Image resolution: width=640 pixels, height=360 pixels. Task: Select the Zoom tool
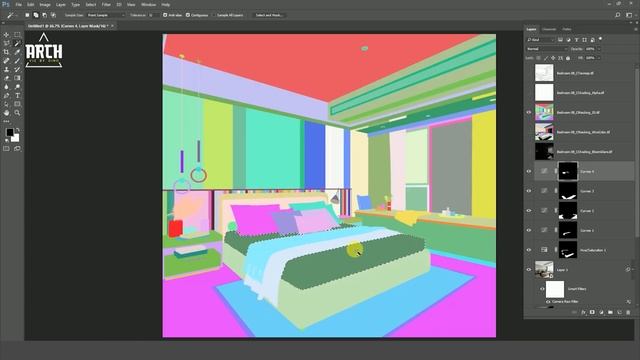point(17,113)
